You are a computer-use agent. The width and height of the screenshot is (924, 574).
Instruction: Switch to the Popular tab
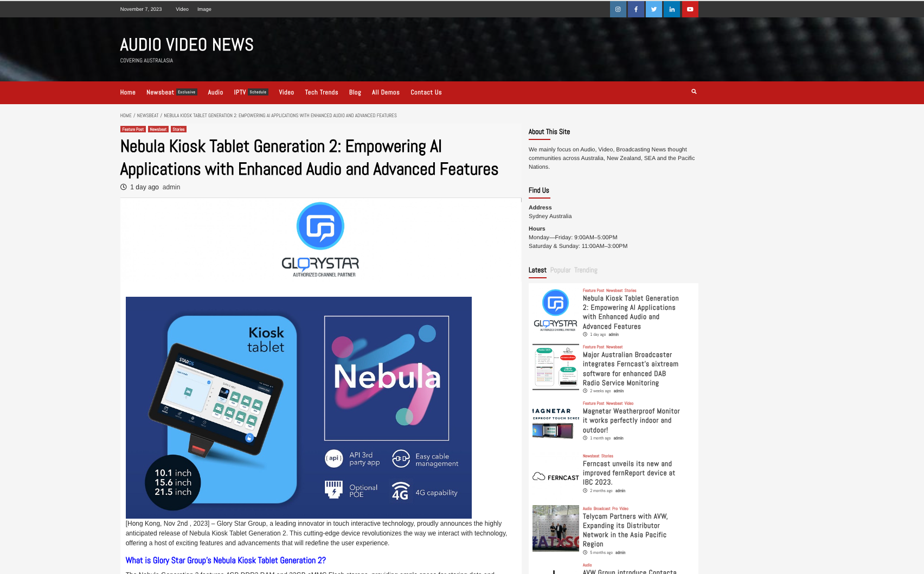click(x=560, y=270)
